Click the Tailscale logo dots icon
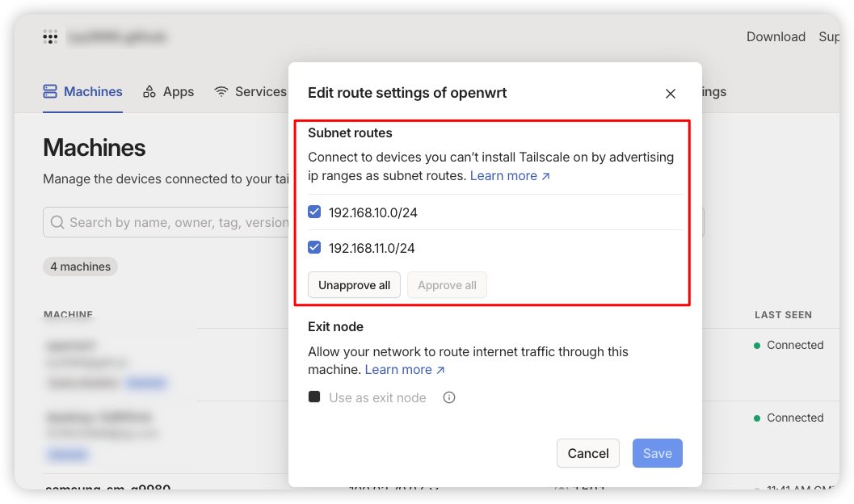 (50, 37)
